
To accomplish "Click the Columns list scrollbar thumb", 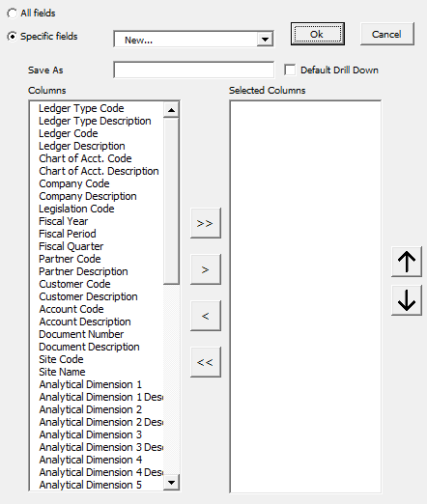I will (x=171, y=201).
